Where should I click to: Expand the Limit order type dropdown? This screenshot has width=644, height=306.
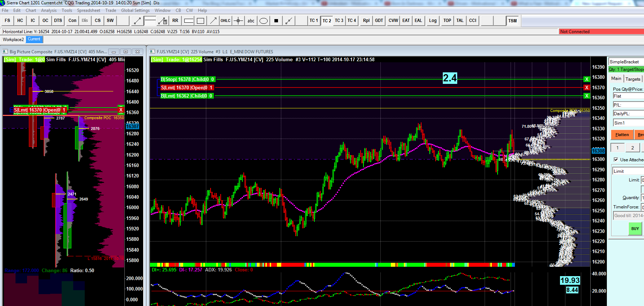click(x=628, y=171)
